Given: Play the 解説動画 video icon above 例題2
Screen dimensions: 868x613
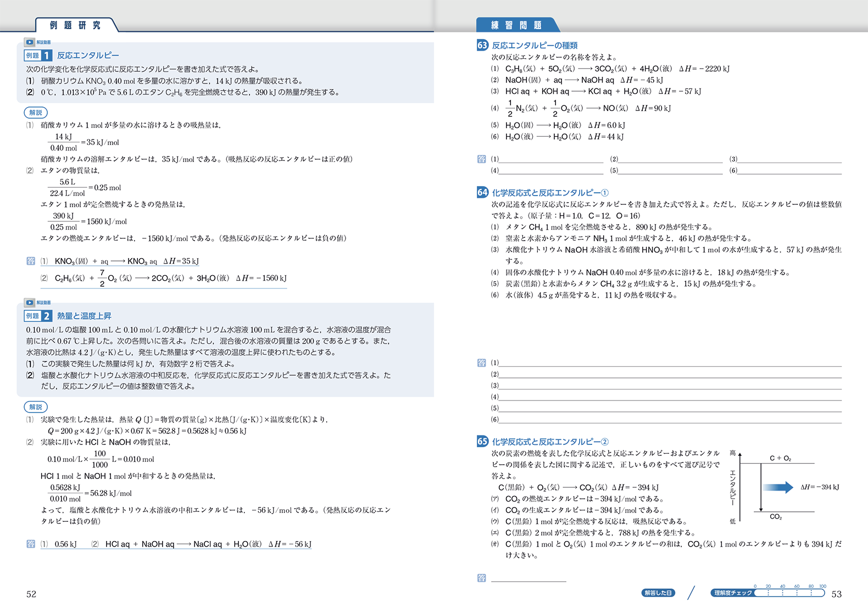Looking at the screenshot, I should (x=30, y=303).
